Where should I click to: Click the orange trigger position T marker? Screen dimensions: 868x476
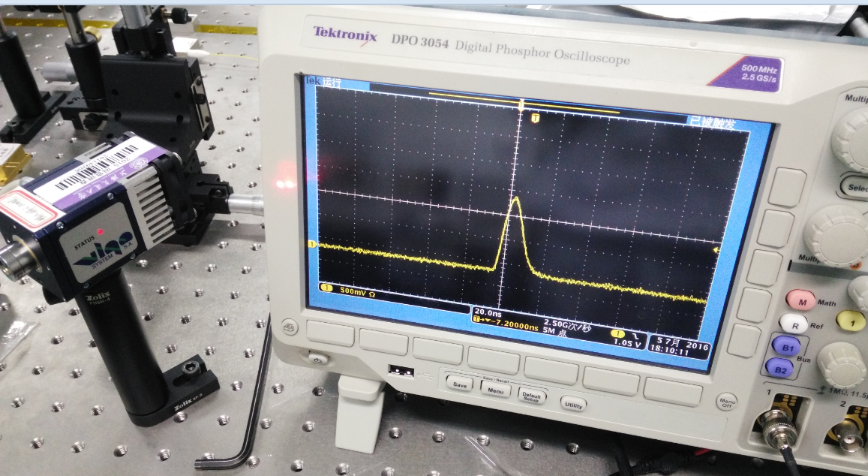click(536, 118)
